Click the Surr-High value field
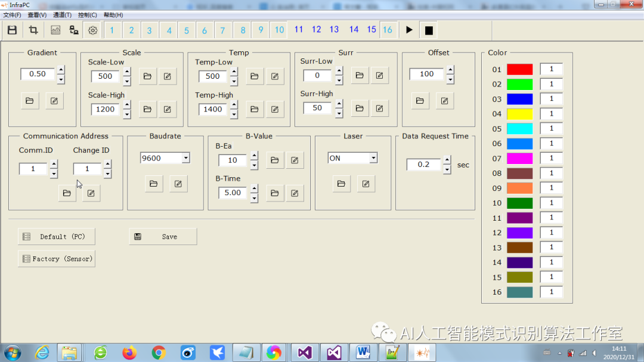This screenshot has height=362, width=644. pyautogui.click(x=317, y=108)
